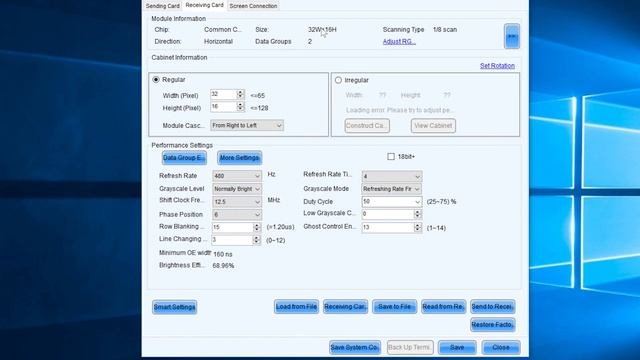The width and height of the screenshot is (640, 360).
Task: Expand the Phase Position dropdown
Action: point(237,214)
